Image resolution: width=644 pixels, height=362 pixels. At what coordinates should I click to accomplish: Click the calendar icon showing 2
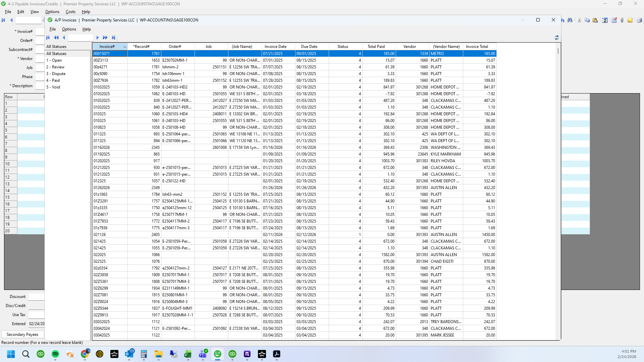[605, 20]
